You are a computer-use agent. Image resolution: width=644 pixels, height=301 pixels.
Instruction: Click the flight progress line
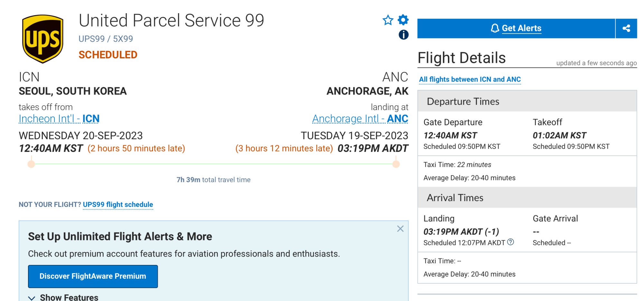(x=213, y=164)
